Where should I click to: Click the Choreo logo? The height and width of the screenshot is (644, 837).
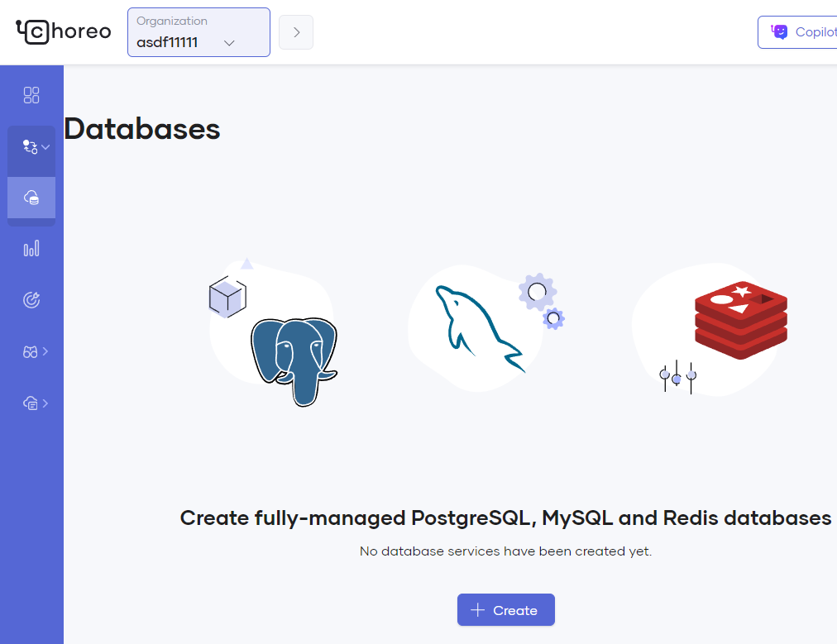pyautogui.click(x=64, y=31)
